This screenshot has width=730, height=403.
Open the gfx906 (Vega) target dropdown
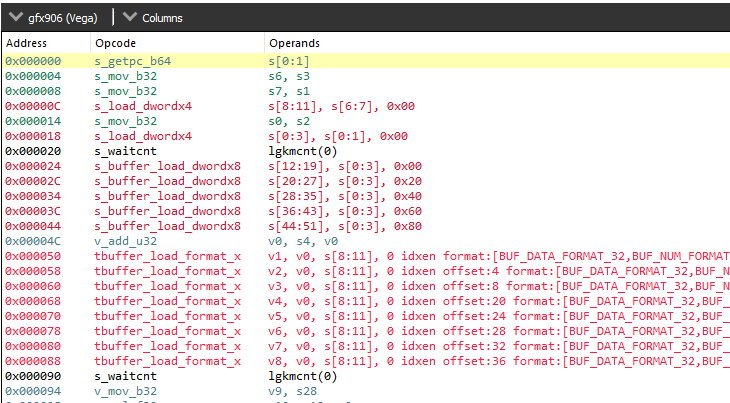(x=60, y=17)
